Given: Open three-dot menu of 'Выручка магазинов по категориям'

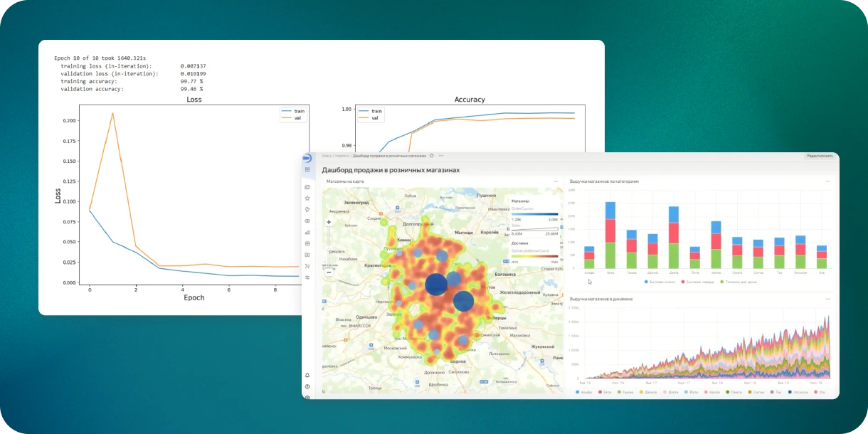Looking at the screenshot, I should [x=827, y=181].
